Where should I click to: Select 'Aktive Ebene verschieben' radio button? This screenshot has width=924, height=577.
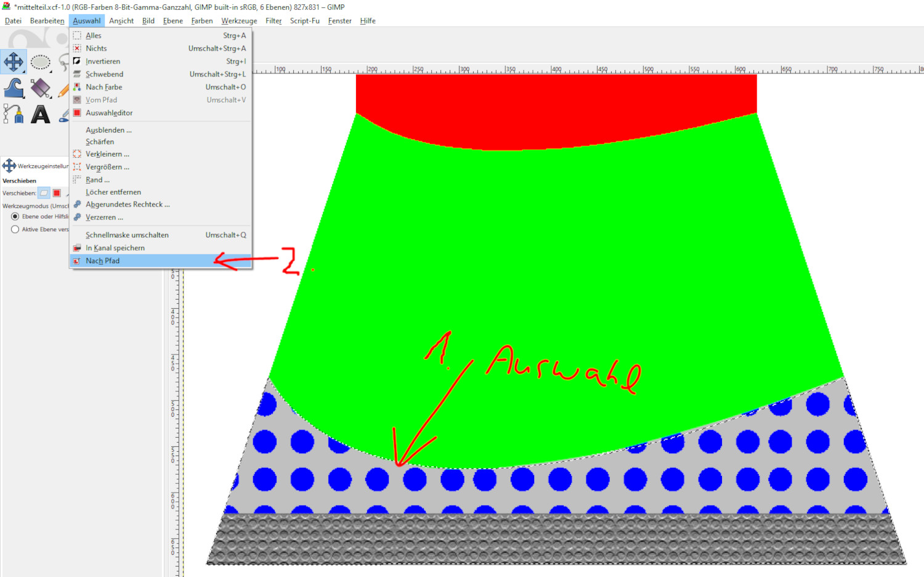pos(15,229)
